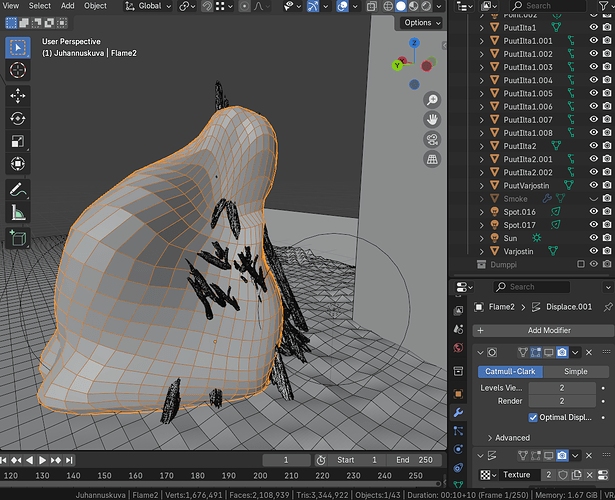
Task: Open the Add menu
Action: pos(67,6)
